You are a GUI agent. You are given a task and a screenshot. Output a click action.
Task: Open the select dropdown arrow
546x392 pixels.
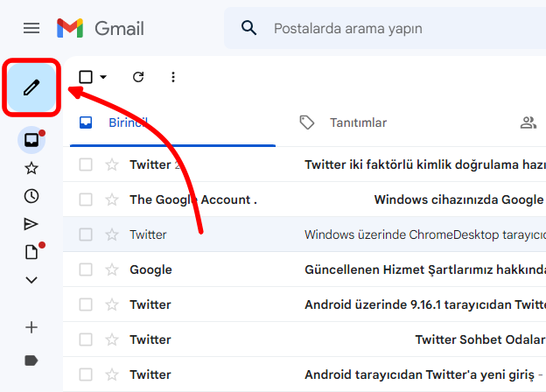pyautogui.click(x=103, y=77)
